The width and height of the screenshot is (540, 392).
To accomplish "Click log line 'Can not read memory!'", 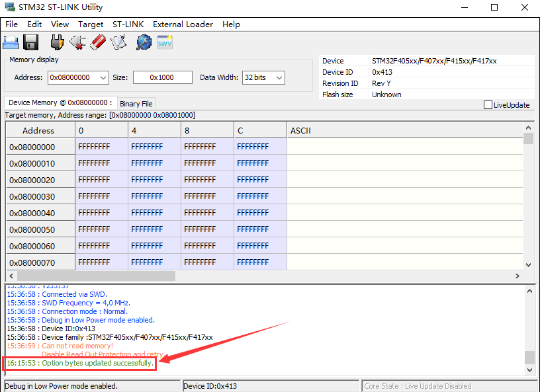I will [x=60, y=346].
